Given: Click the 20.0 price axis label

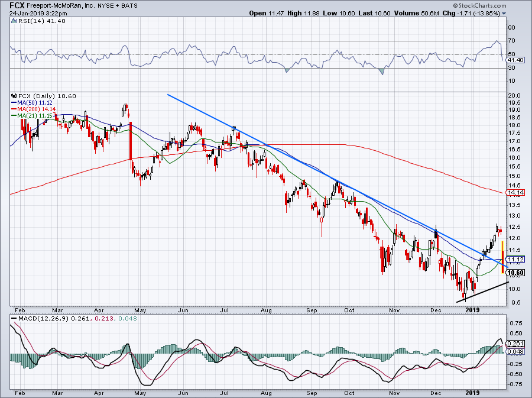Looking at the screenshot, I should pyautogui.click(x=514, y=96).
